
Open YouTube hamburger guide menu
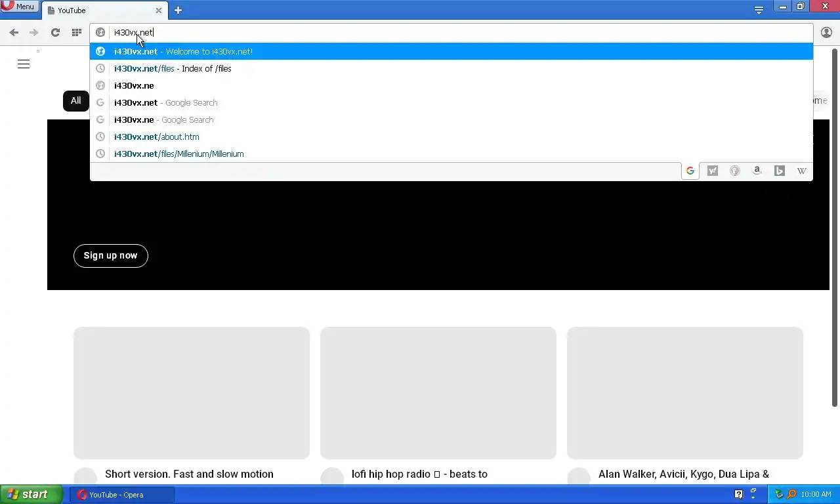[24, 64]
